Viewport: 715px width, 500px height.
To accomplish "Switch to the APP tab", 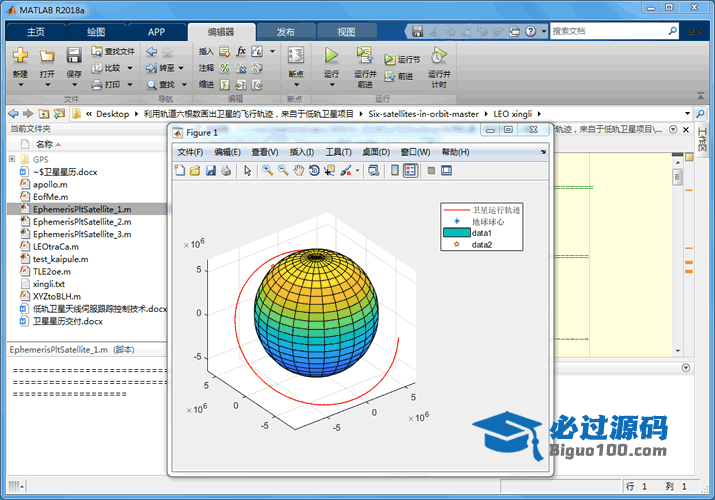I will (156, 32).
